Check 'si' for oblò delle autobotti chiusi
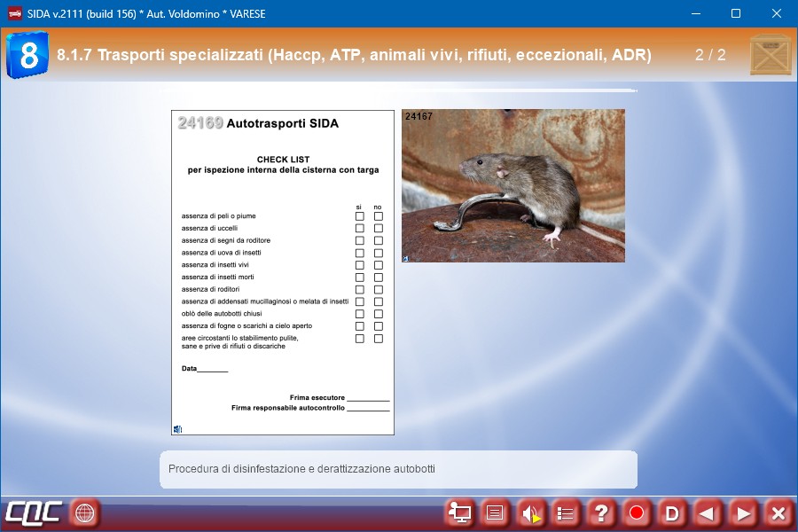This screenshot has height=532, width=798. [x=360, y=314]
